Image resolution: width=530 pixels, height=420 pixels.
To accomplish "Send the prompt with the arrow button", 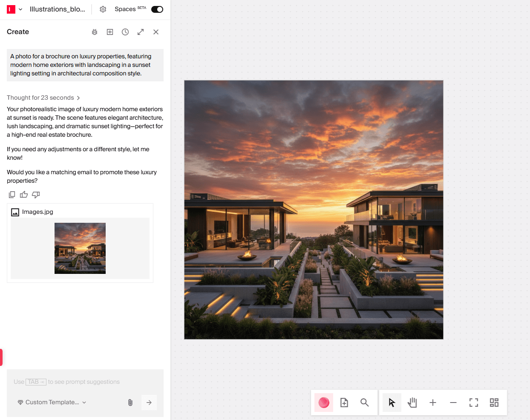I will pos(149,402).
